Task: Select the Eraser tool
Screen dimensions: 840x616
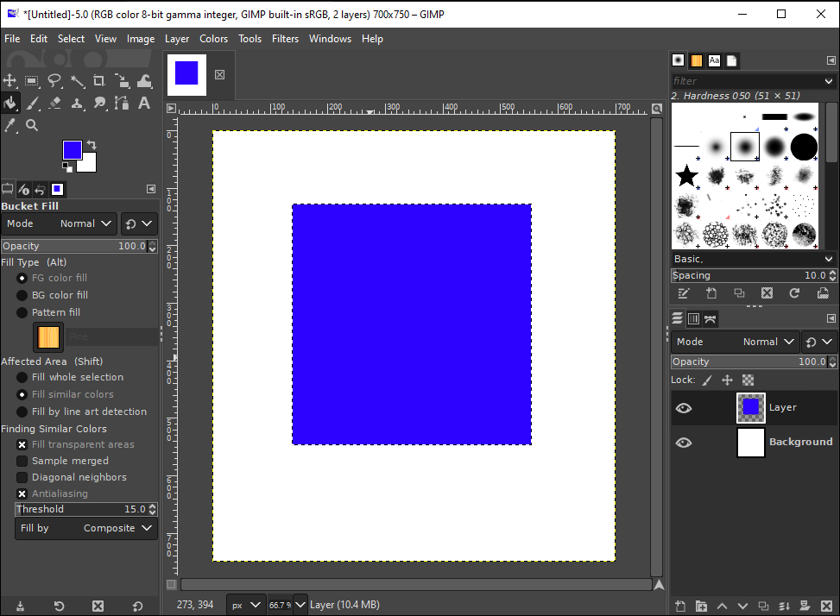Action: tap(55, 104)
